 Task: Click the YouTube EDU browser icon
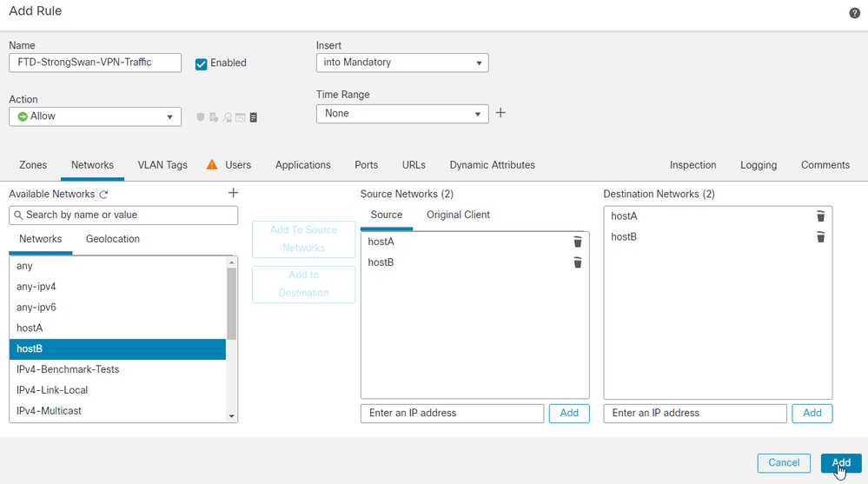(241, 117)
